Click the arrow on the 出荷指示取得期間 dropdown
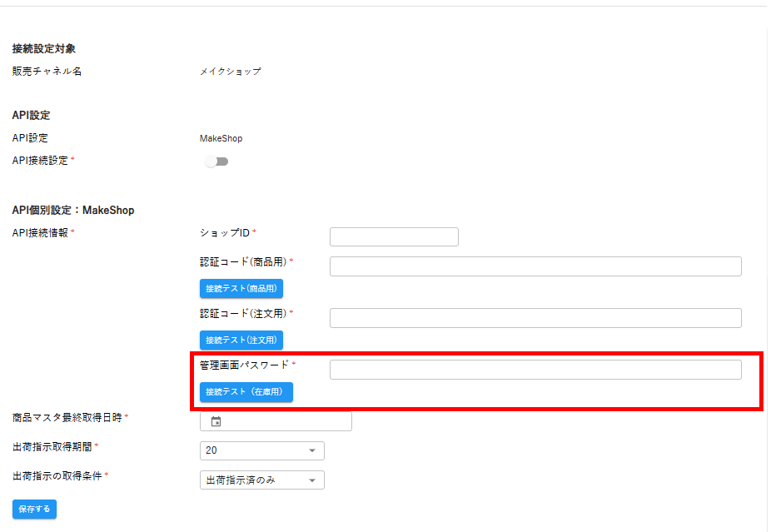The height and width of the screenshot is (532, 771). [x=312, y=450]
